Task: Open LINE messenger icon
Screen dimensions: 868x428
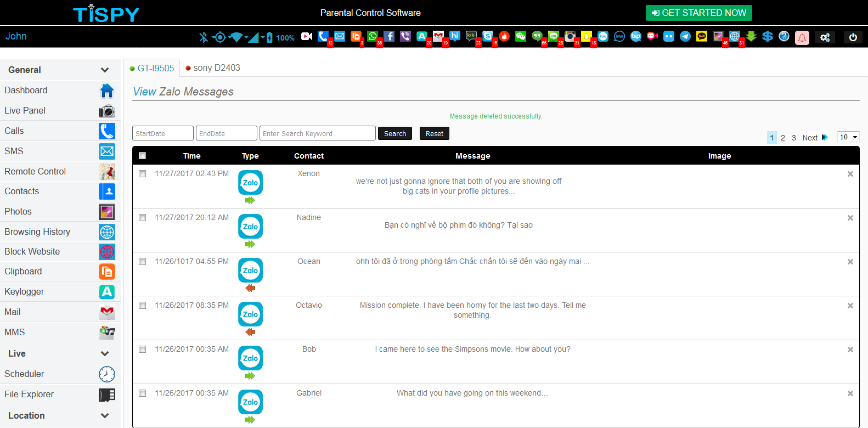Action: [554, 36]
